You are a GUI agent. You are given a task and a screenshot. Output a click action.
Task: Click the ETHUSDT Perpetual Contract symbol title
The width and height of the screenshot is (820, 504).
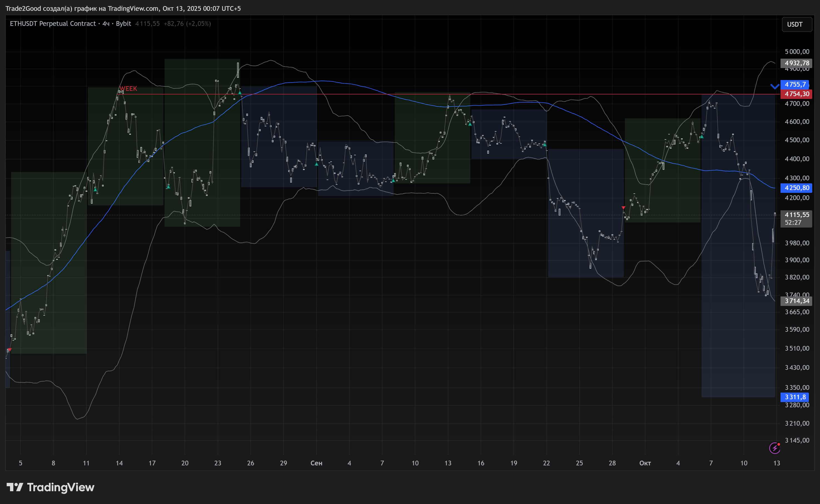click(53, 24)
